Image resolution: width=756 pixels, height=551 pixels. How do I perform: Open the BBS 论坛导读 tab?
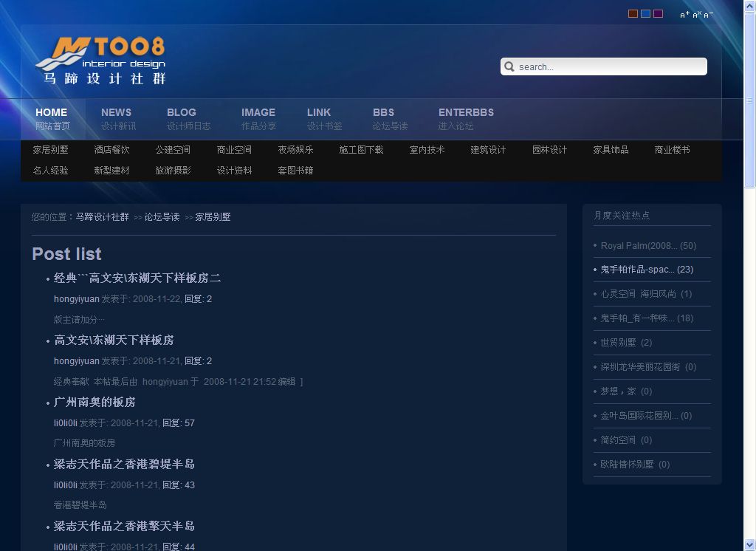(x=390, y=119)
